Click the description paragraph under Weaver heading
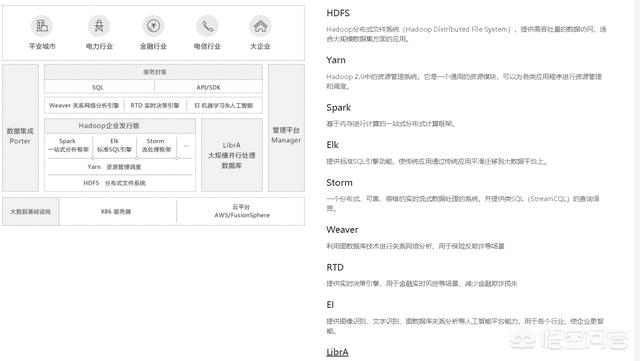640x361 pixels. pyautogui.click(x=415, y=246)
